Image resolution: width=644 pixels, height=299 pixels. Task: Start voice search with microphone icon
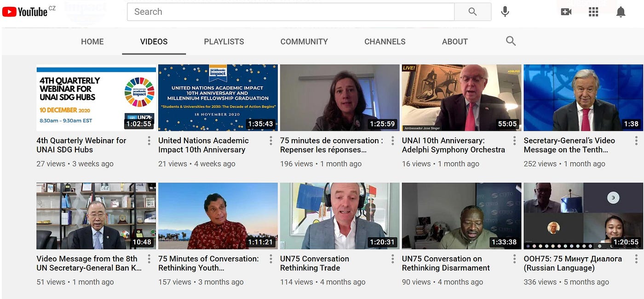[x=505, y=12]
